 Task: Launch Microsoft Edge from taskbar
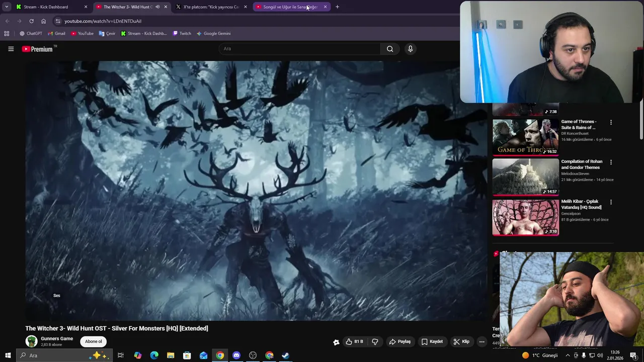(154, 355)
